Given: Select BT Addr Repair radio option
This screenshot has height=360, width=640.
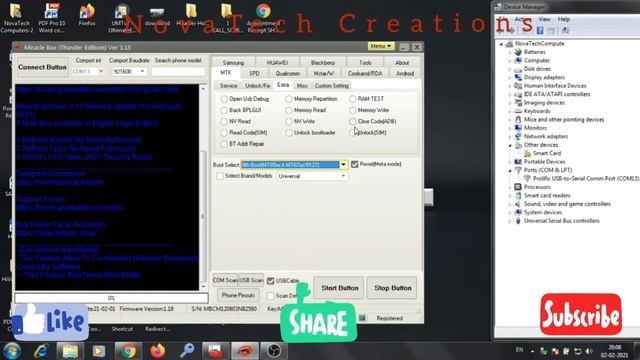Looking at the screenshot, I should 224,144.
